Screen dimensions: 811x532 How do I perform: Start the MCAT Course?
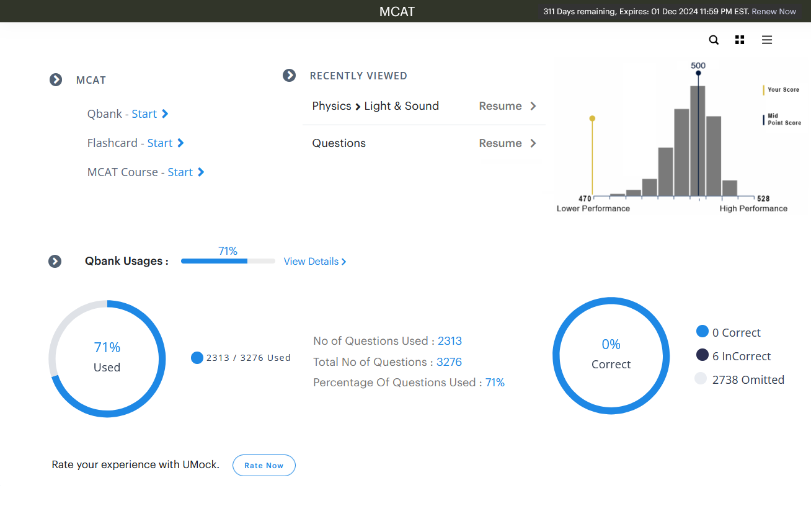tap(186, 172)
